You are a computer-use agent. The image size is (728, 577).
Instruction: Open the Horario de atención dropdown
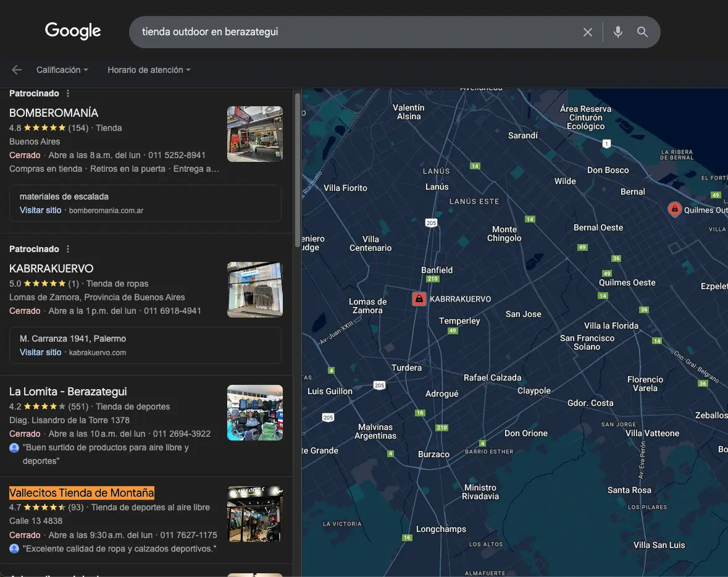(x=149, y=70)
